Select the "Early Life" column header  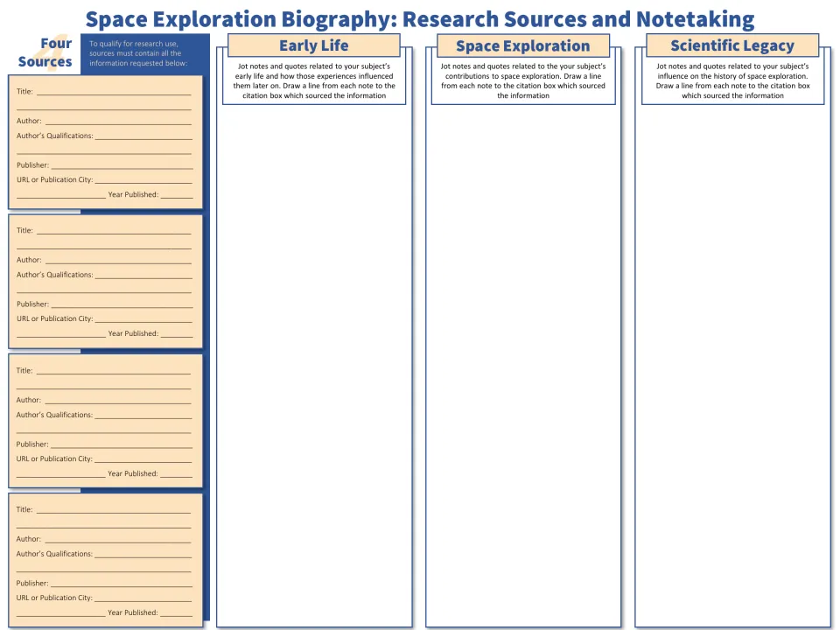tap(314, 45)
